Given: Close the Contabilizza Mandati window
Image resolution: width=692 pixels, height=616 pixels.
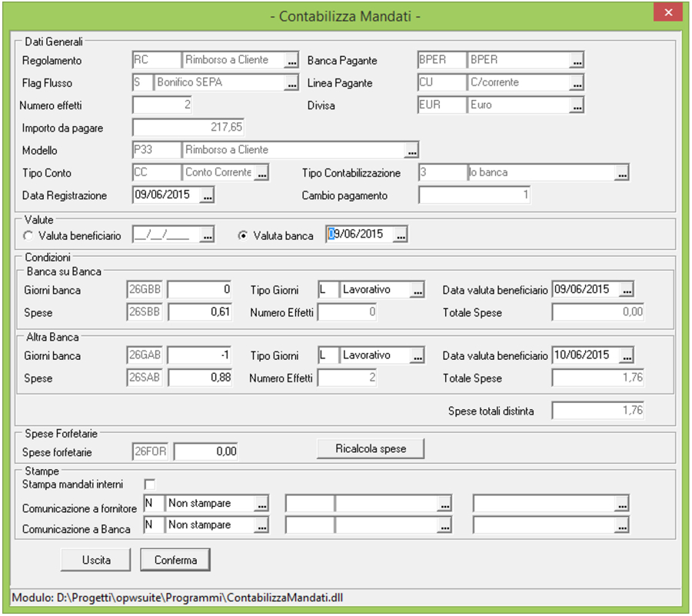Looking at the screenshot, I should pos(666,13).
